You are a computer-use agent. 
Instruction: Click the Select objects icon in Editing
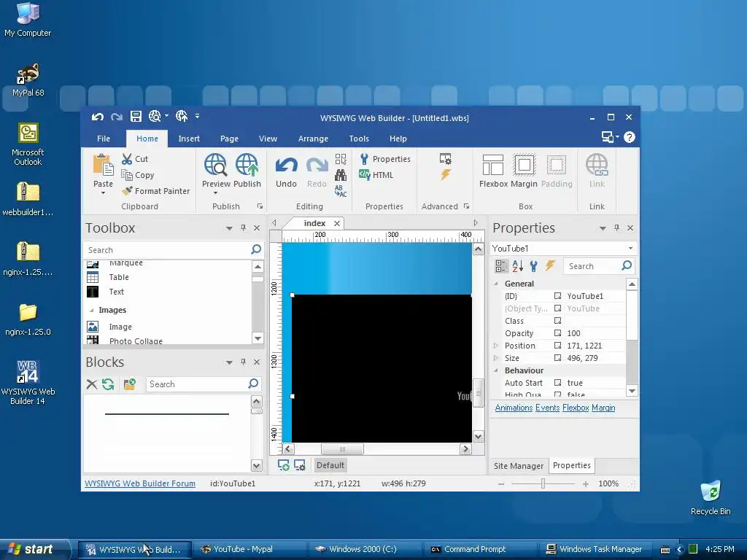tap(341, 159)
